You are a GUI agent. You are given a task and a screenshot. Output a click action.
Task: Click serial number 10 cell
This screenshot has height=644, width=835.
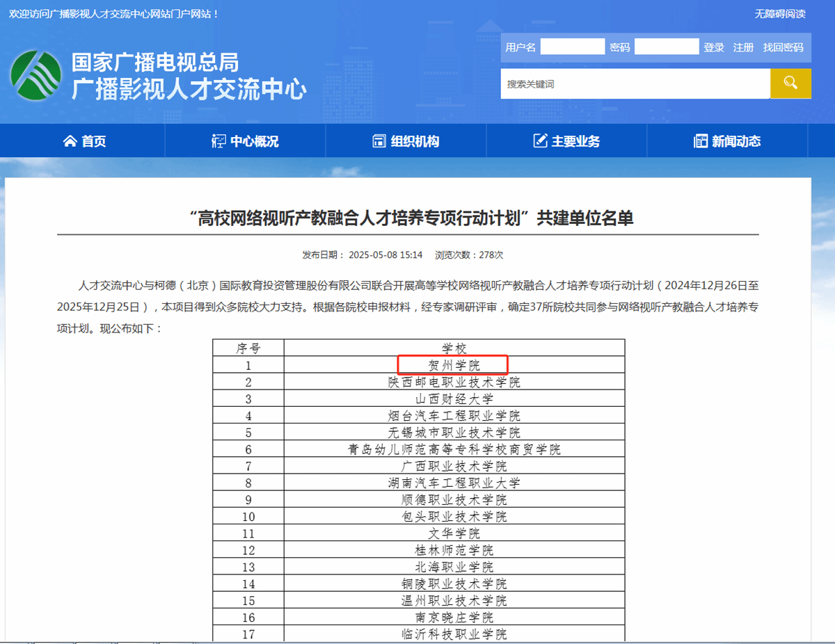click(x=248, y=516)
